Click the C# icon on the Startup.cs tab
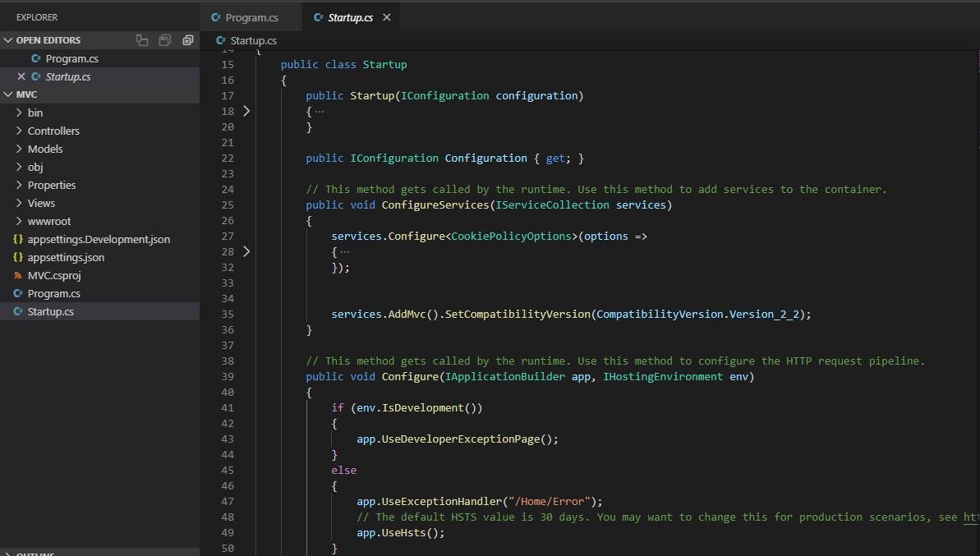Screen dimensions: 980x556 [x=320, y=16]
